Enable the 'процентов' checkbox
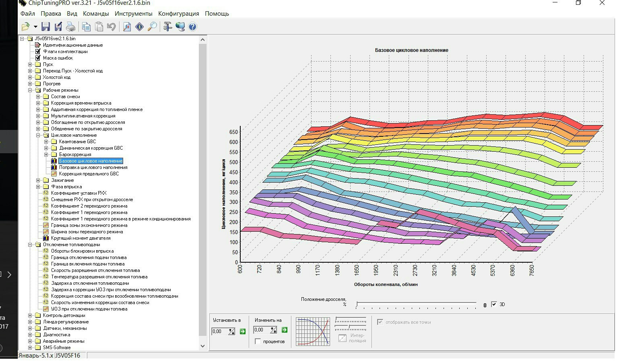Viewport: 644px width, 362px height. (258, 341)
